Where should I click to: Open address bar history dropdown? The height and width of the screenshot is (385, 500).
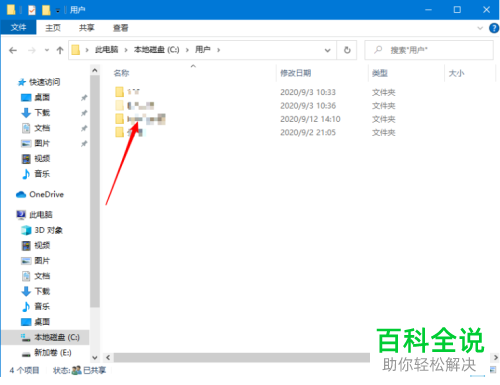click(328, 50)
